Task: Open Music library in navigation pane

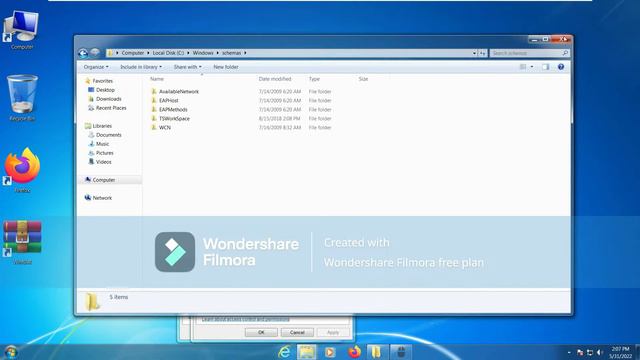Action: 102,144
